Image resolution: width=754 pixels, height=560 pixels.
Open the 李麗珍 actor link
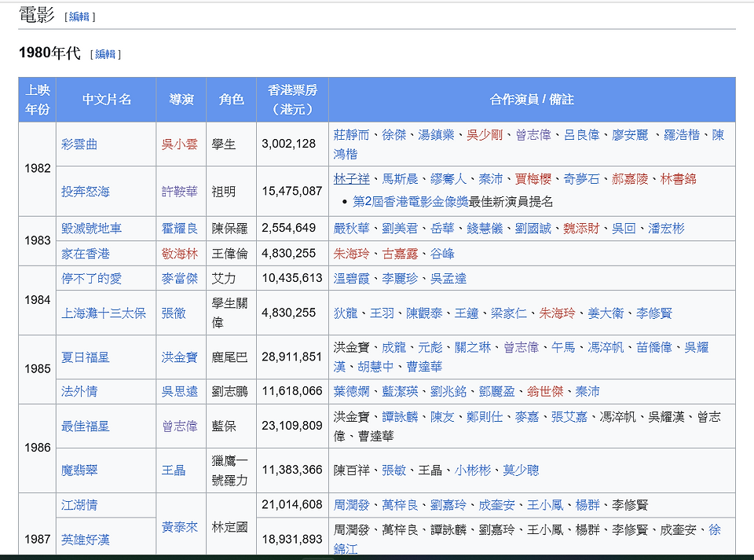pyautogui.click(x=400, y=278)
